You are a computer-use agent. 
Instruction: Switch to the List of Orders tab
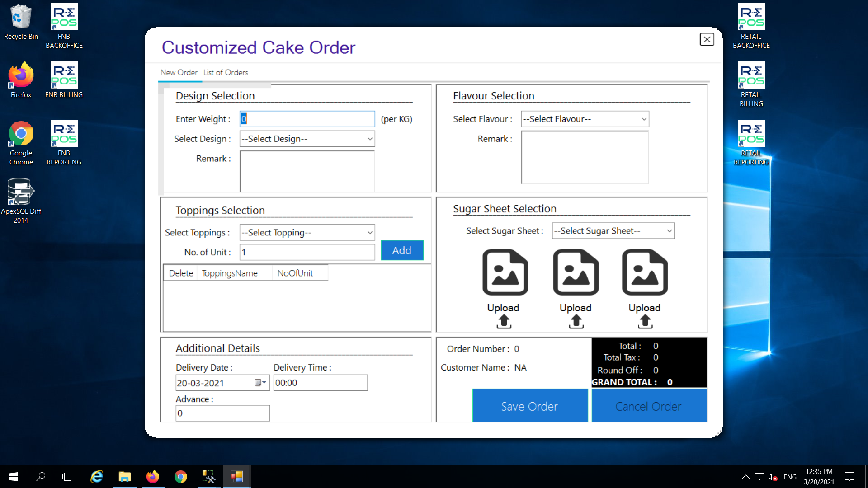pyautogui.click(x=226, y=72)
